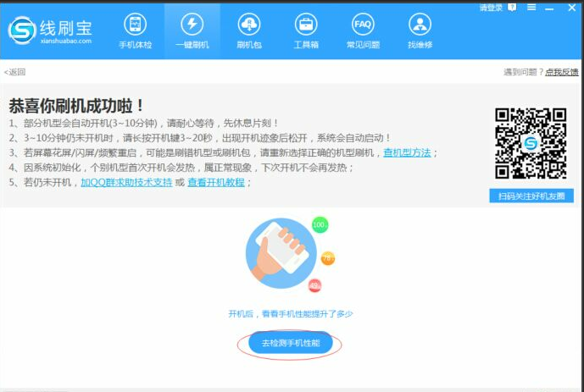Open the hamburger main menu
Viewport: 584px width, 392px height.
(x=530, y=8)
